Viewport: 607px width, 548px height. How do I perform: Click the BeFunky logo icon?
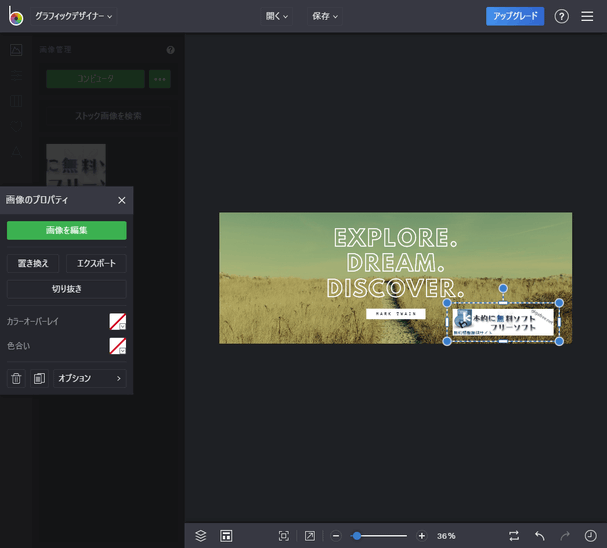coord(16,16)
